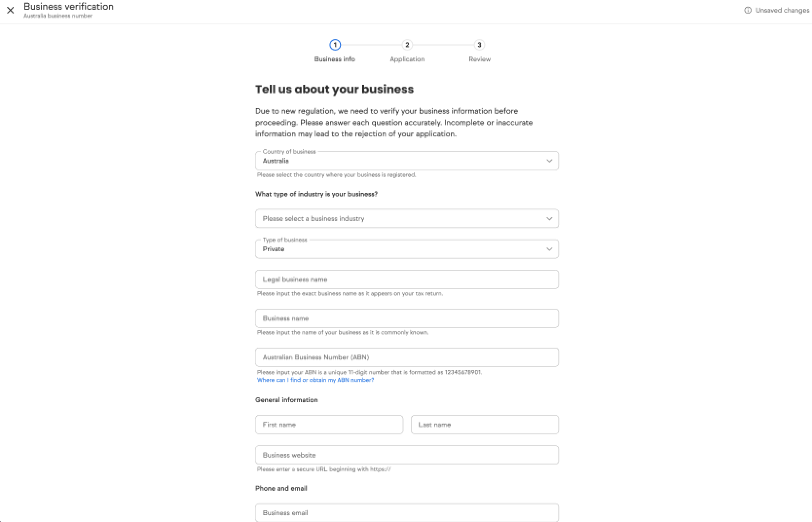Screen dimensions: 812x522
Task: Click the First name input field
Action: click(329, 425)
